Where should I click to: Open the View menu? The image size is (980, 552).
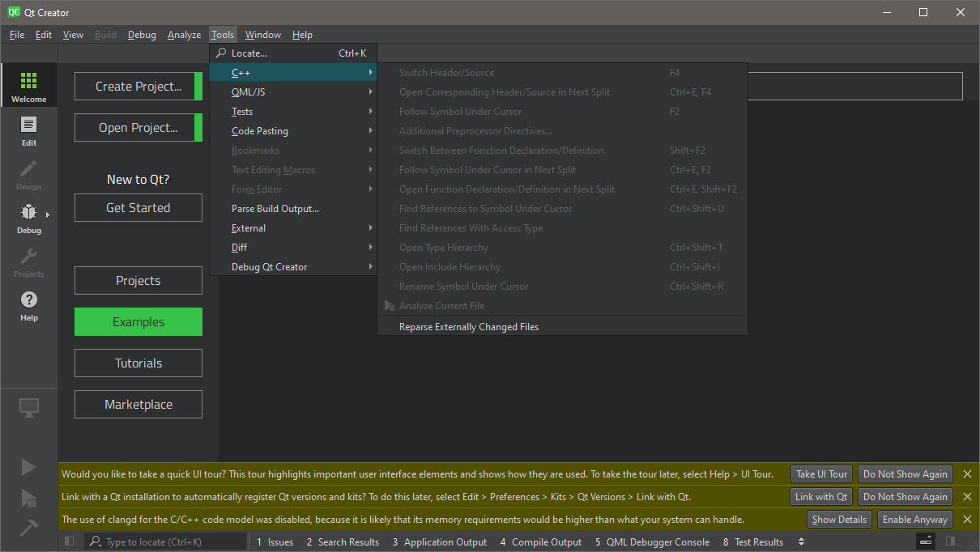click(x=73, y=35)
